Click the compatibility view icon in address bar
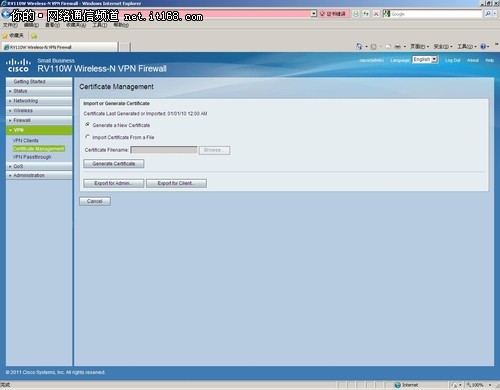This screenshot has width=500, height=390. click(356, 14)
